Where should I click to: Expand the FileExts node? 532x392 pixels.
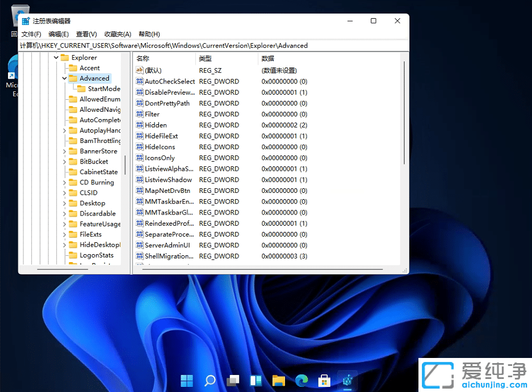point(64,234)
